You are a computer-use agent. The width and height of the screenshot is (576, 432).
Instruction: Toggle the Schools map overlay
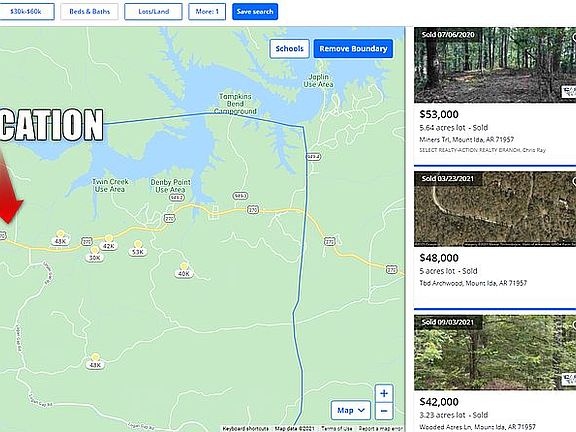click(x=289, y=48)
